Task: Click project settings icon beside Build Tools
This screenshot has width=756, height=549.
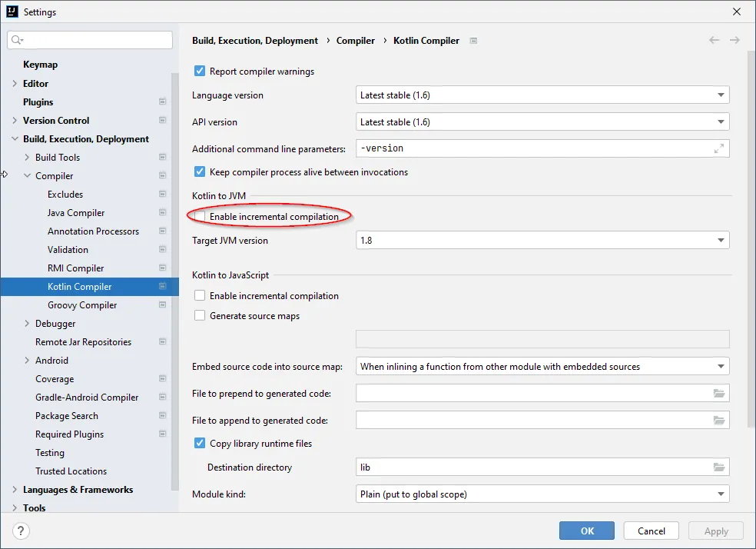Action: [x=162, y=157]
